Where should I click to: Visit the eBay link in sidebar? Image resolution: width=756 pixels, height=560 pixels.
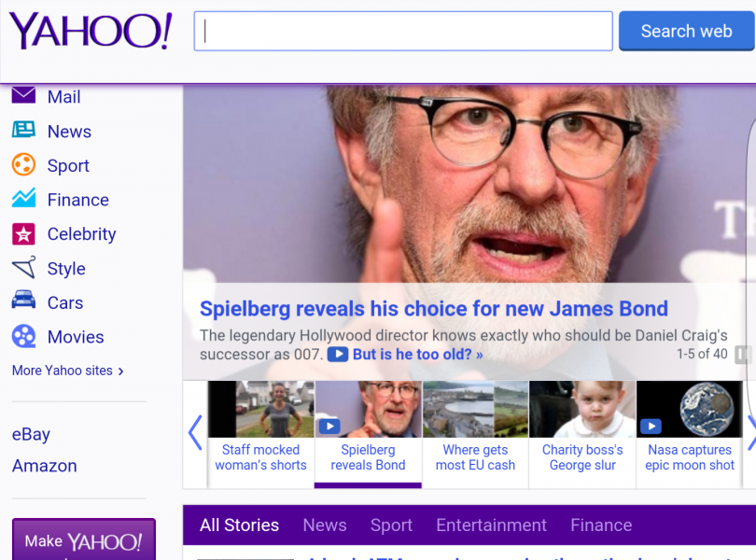coord(31,434)
